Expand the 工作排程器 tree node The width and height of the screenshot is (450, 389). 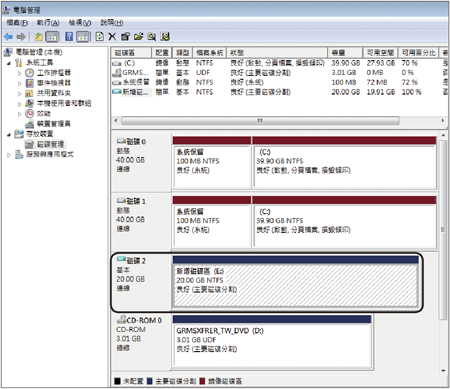point(19,73)
